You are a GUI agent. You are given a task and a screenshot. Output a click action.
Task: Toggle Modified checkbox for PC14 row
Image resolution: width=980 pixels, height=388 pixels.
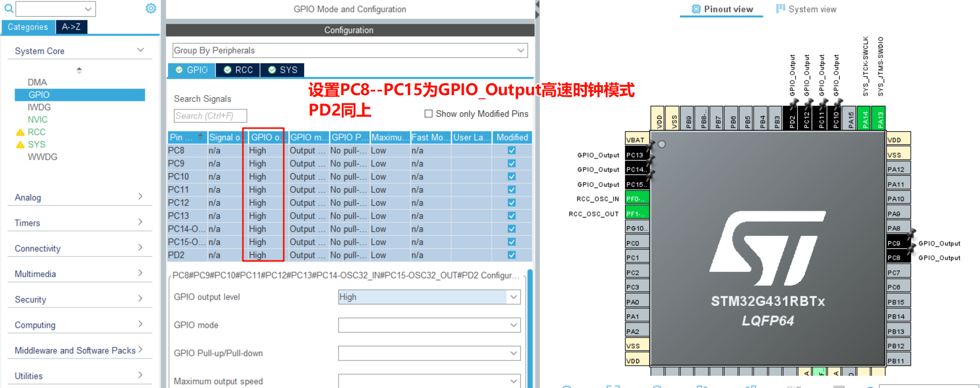511,229
